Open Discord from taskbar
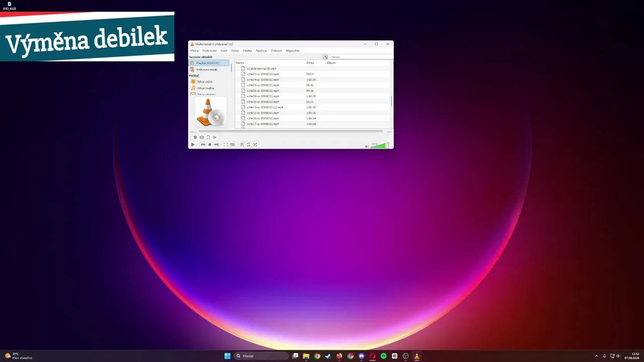The image size is (644, 362). (x=361, y=356)
